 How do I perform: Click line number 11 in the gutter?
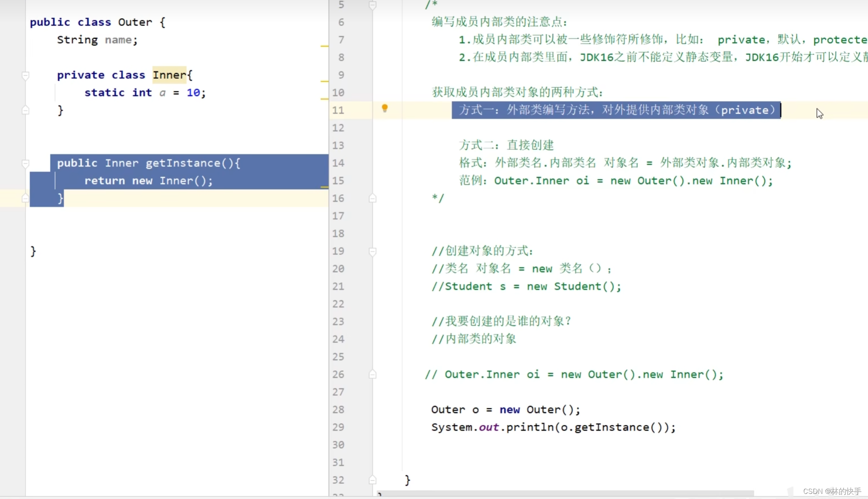coord(338,110)
